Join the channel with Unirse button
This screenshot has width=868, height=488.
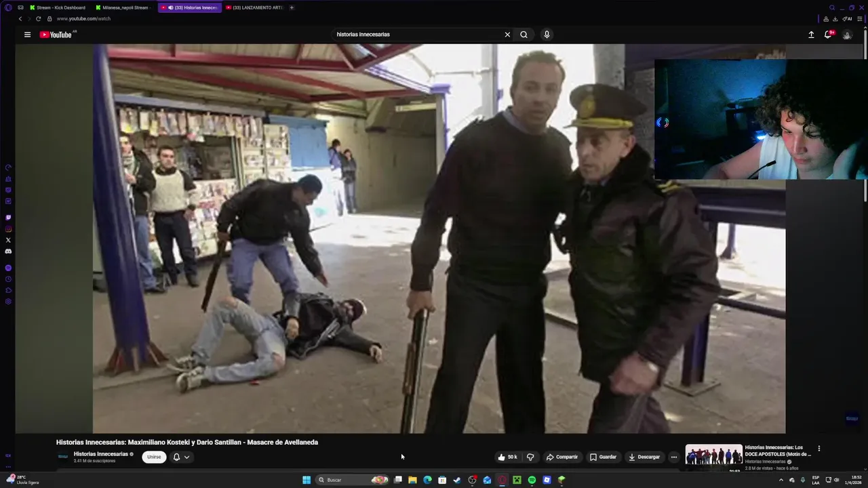click(x=154, y=457)
